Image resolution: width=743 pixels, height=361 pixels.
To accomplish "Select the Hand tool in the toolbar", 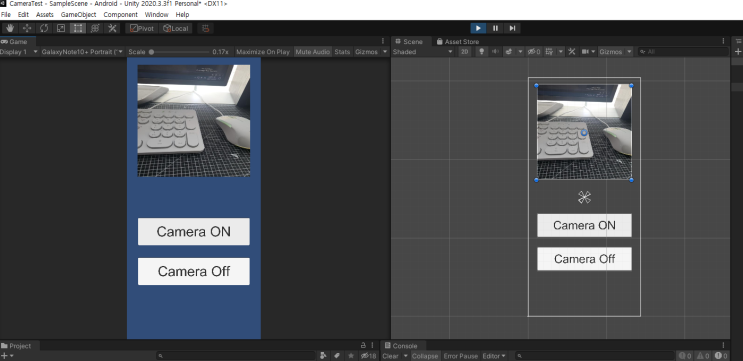I will tap(9, 28).
